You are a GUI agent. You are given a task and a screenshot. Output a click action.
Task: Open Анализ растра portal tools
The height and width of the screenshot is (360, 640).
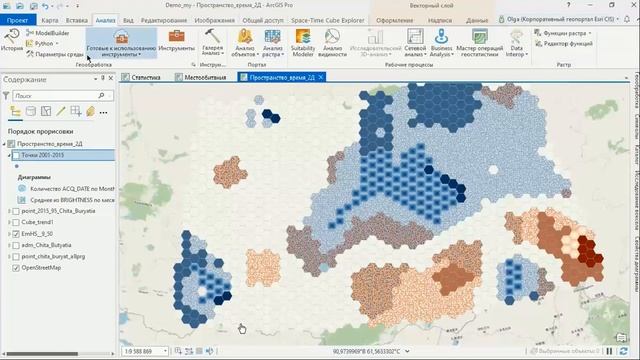(x=273, y=43)
